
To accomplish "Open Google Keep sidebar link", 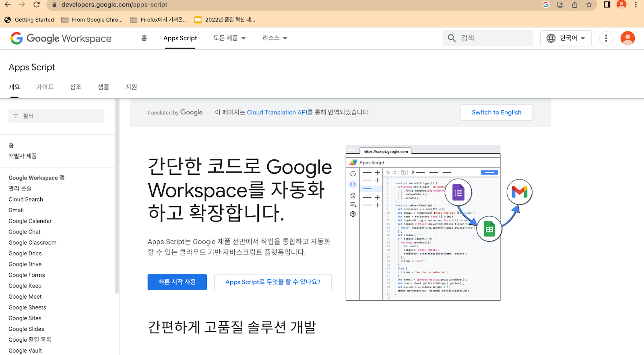I will pyautogui.click(x=25, y=286).
